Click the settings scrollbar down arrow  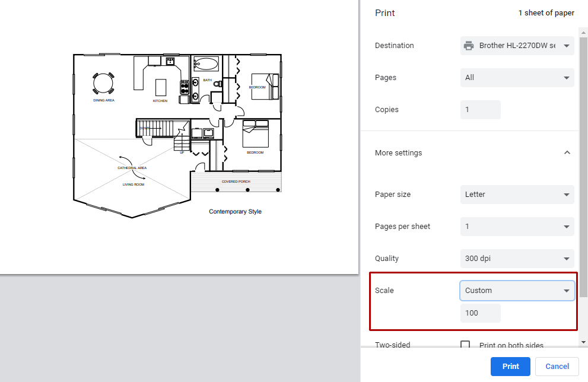tap(584, 342)
